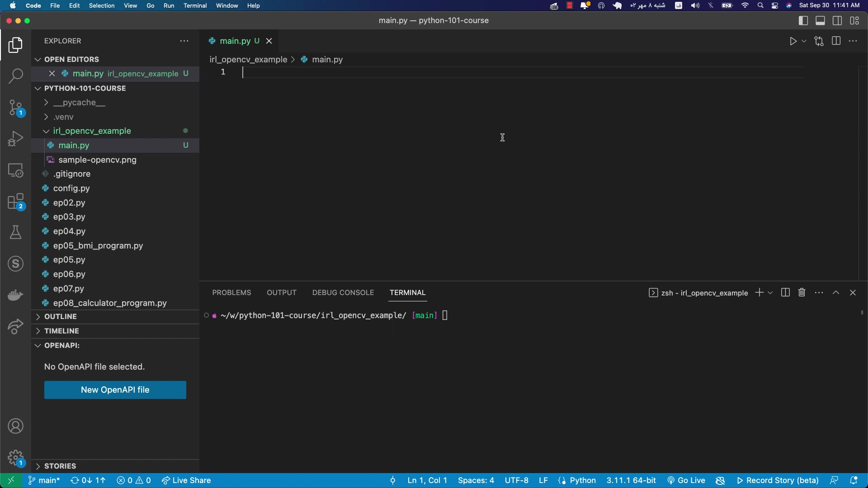Viewport: 868px width, 488px height.
Task: Open the Source Control view
Action: click(15, 108)
